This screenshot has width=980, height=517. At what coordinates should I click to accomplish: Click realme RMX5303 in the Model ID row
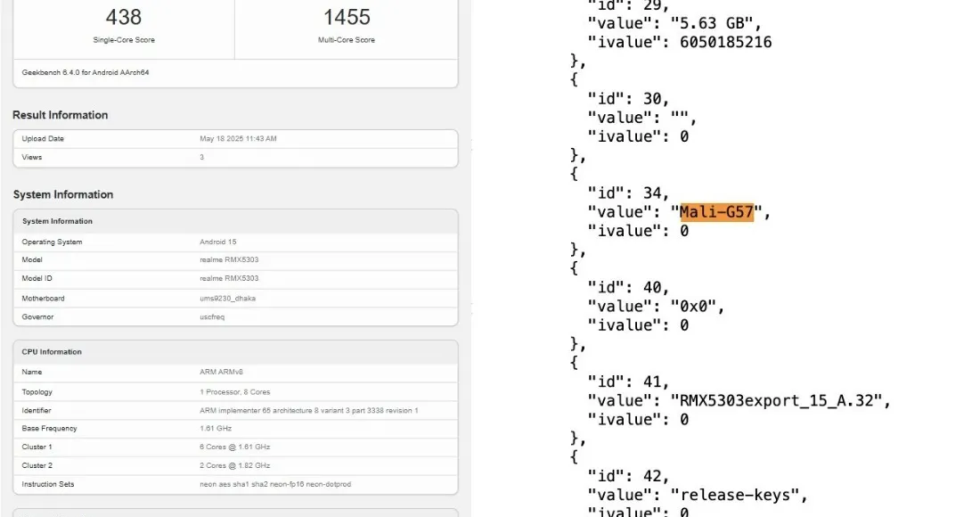coord(229,279)
